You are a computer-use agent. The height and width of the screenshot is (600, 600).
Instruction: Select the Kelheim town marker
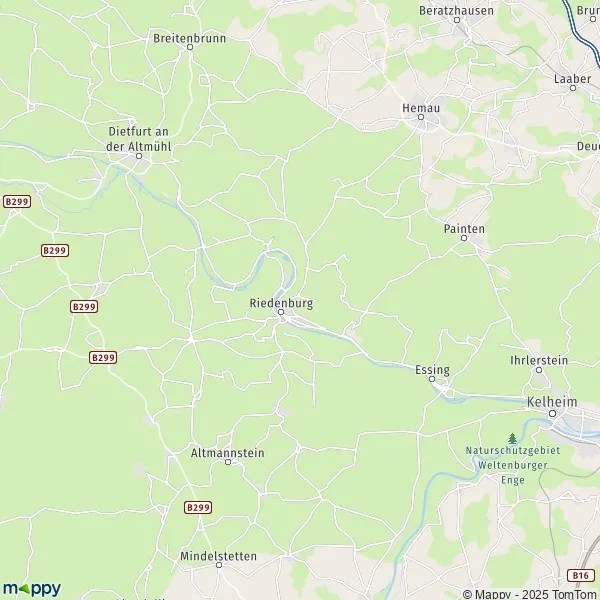[x=552, y=413]
